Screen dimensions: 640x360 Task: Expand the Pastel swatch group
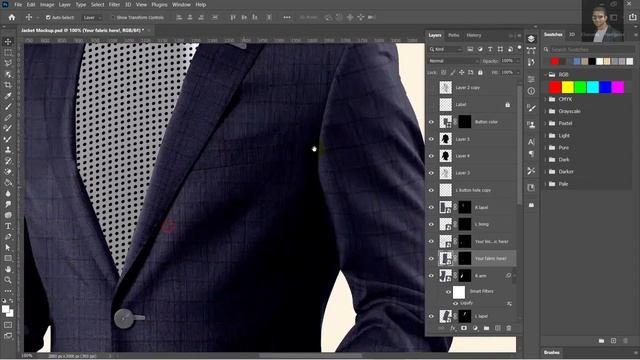click(546, 123)
